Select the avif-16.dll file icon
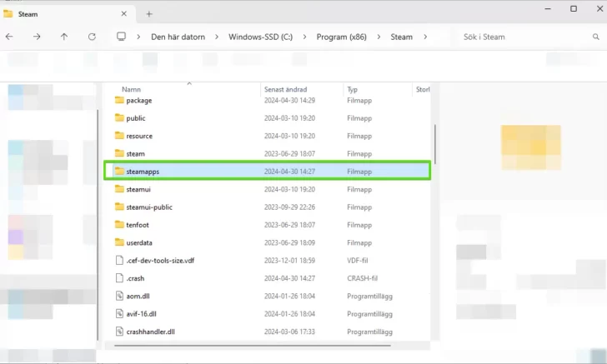 click(x=119, y=314)
